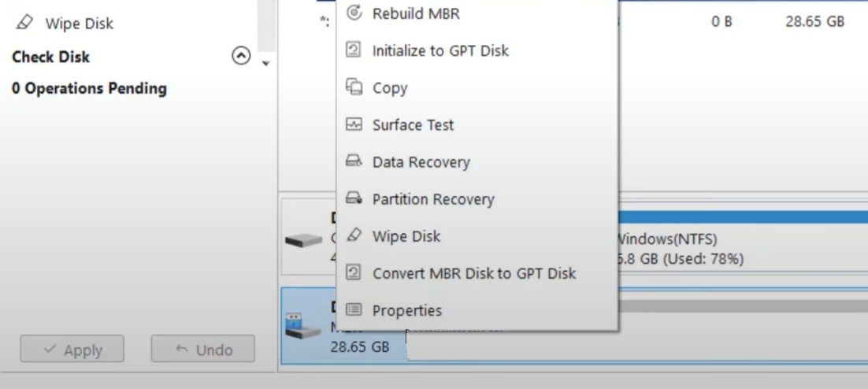Select Convert MBR Disk to GPT Disk

473,273
